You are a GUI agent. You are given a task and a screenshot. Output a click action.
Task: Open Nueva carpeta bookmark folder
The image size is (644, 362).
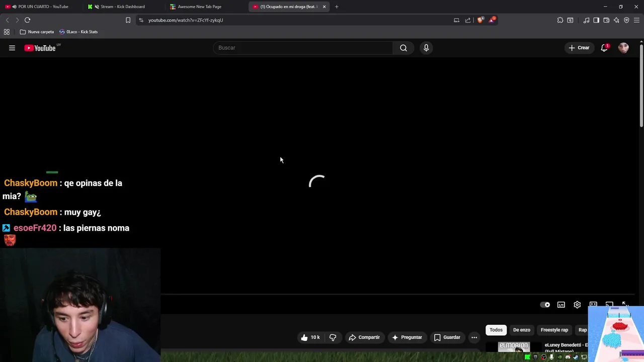tap(37, 32)
